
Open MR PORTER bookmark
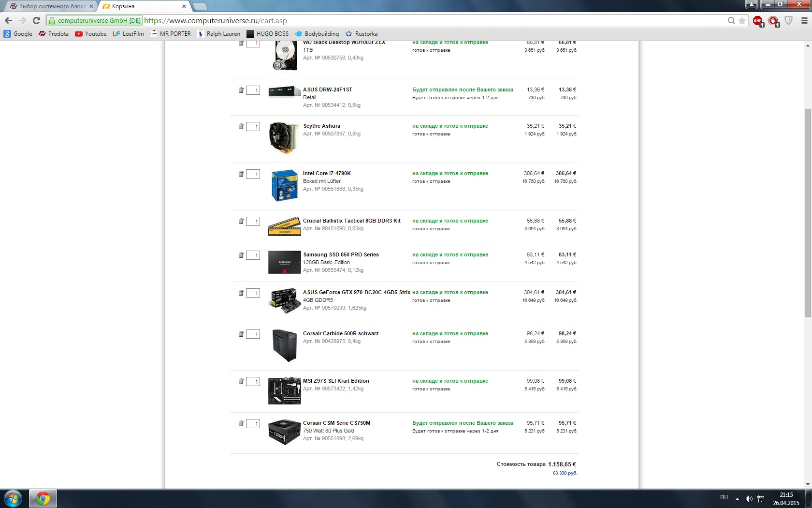coord(171,34)
